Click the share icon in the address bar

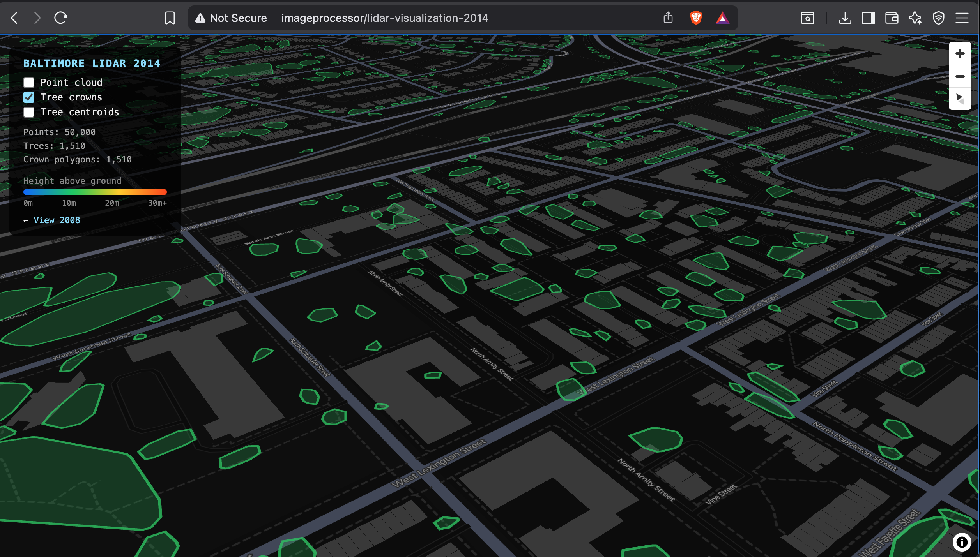coord(668,18)
